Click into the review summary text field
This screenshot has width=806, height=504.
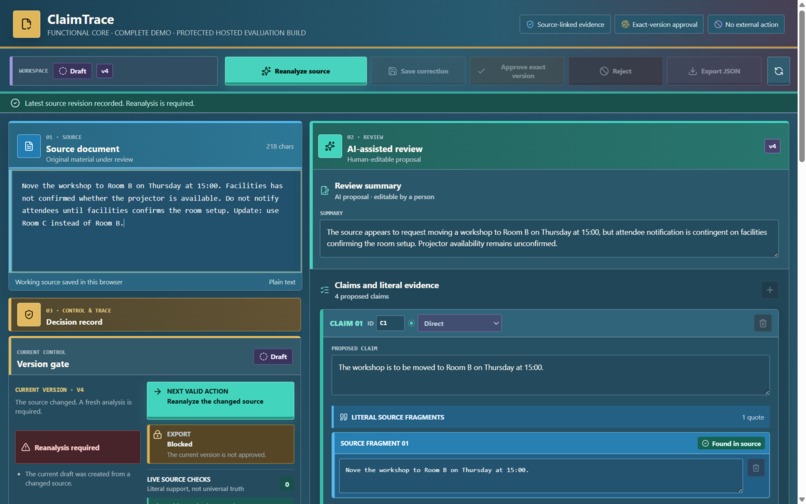coord(549,239)
